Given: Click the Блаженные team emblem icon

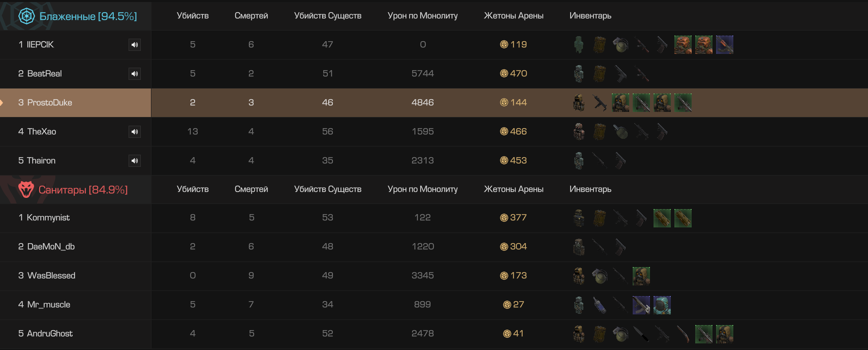Looking at the screenshot, I should click(26, 16).
